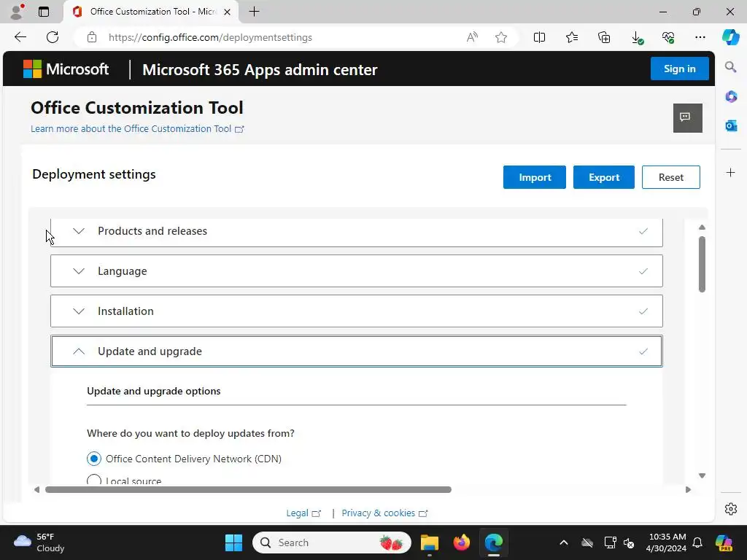747x560 pixels.
Task: Open File Explorer from taskbar
Action: [429, 542]
